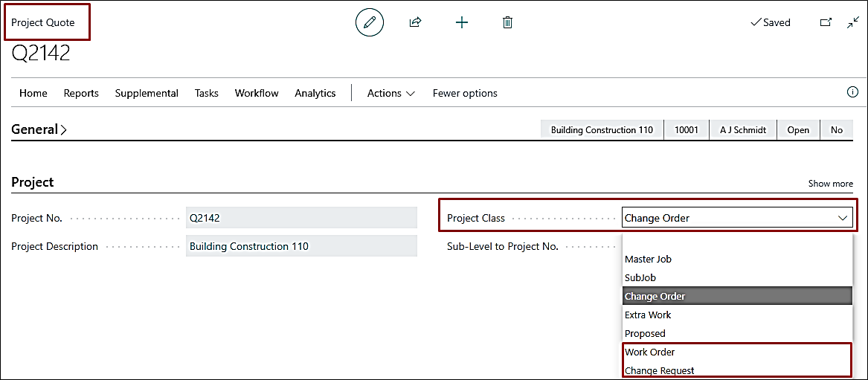Select highlighted Change Order list option
The width and height of the screenshot is (868, 380).
[737, 296]
